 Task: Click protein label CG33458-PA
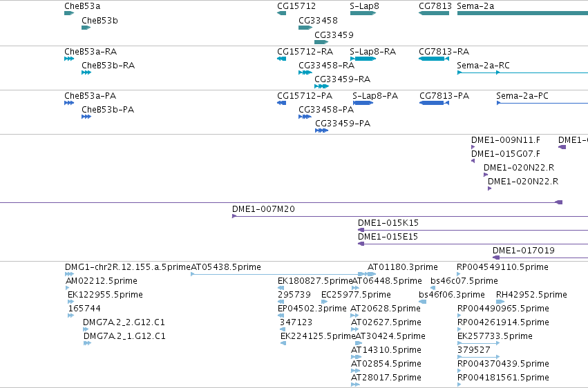point(326,110)
